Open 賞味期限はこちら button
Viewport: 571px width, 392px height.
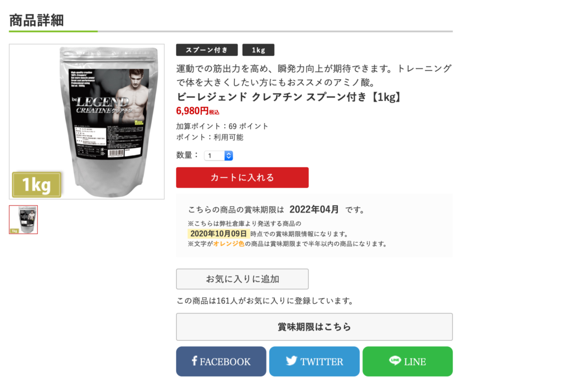[314, 327]
